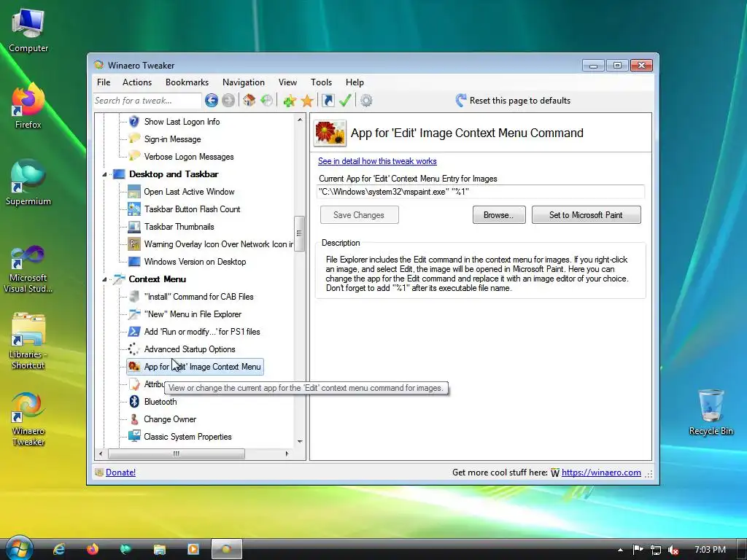747x560 pixels.
Task: Collapse the Context Menu category
Action: [104, 279]
